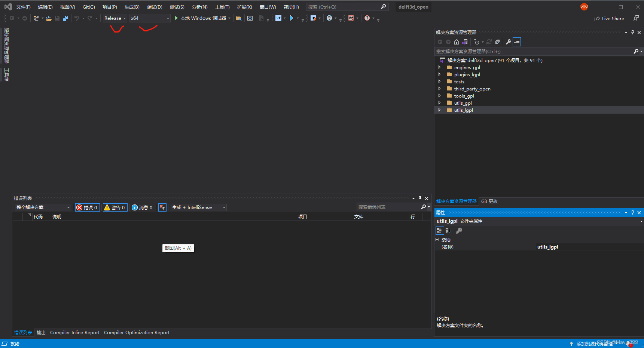Viewport: 644px width, 348px height.
Task: Toggle Alphabetical sort in Properties panel
Action: click(x=448, y=231)
